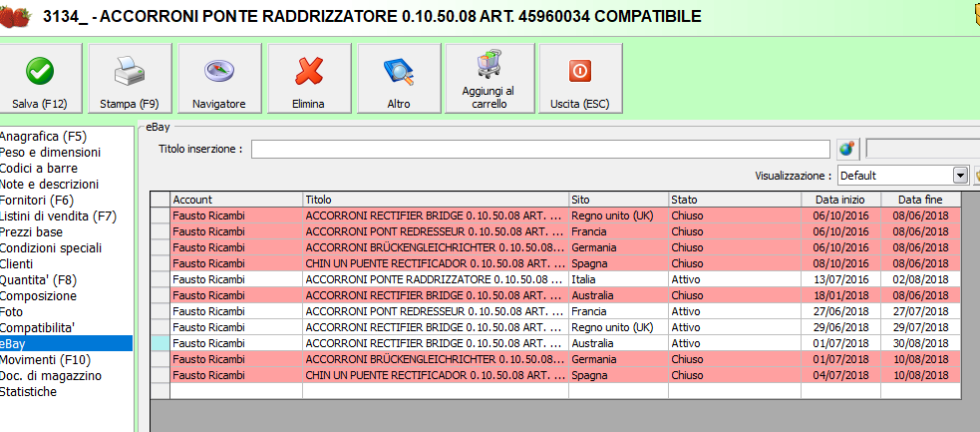Image resolution: width=980 pixels, height=432 pixels.
Task: Click start date 13/07/2016 cell
Action: (840, 279)
